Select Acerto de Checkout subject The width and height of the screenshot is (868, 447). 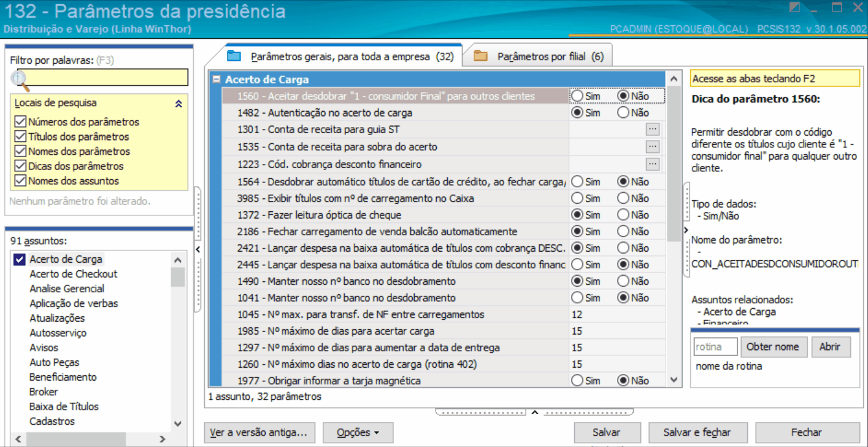tap(73, 274)
